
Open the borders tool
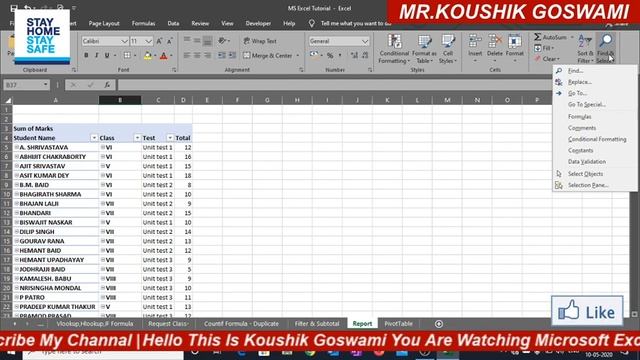127,56
